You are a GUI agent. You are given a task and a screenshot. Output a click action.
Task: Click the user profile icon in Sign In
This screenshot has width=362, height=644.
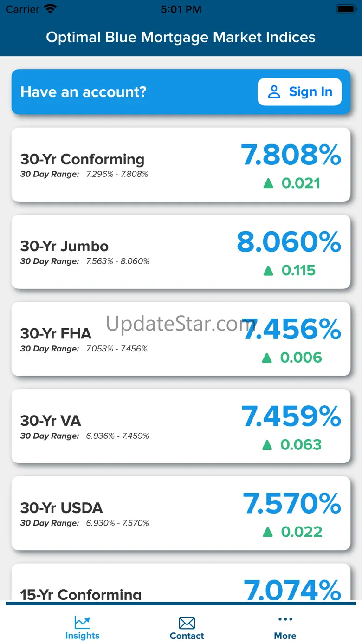click(274, 92)
